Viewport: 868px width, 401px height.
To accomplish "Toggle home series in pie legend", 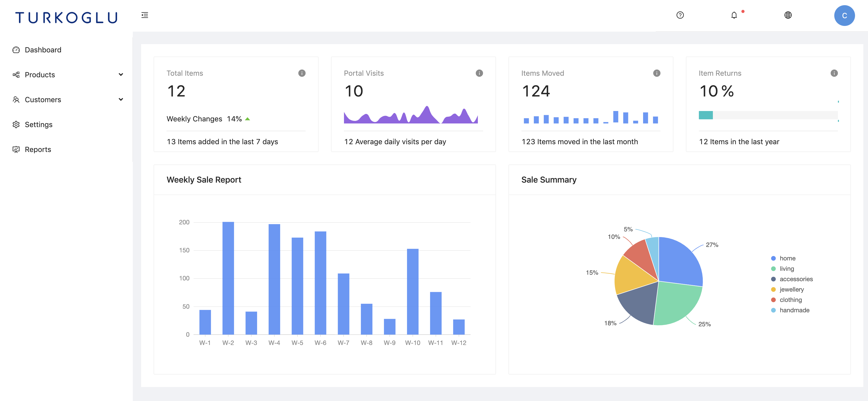I will click(x=787, y=258).
